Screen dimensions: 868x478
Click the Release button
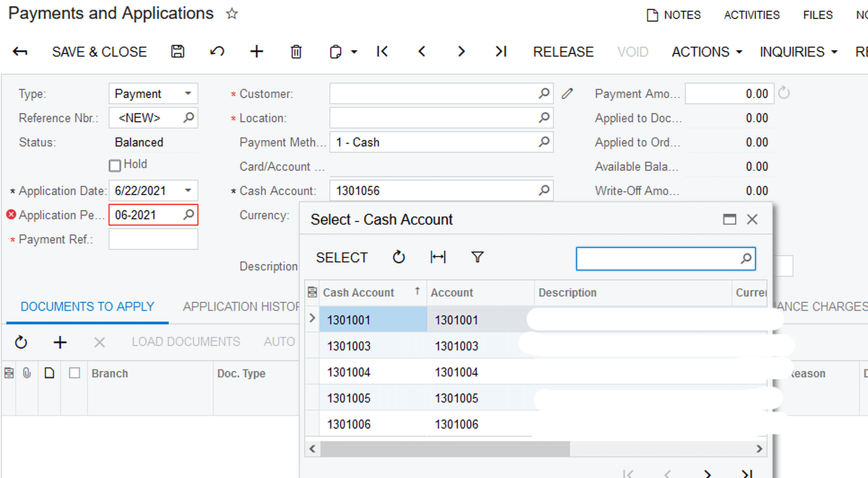[563, 51]
